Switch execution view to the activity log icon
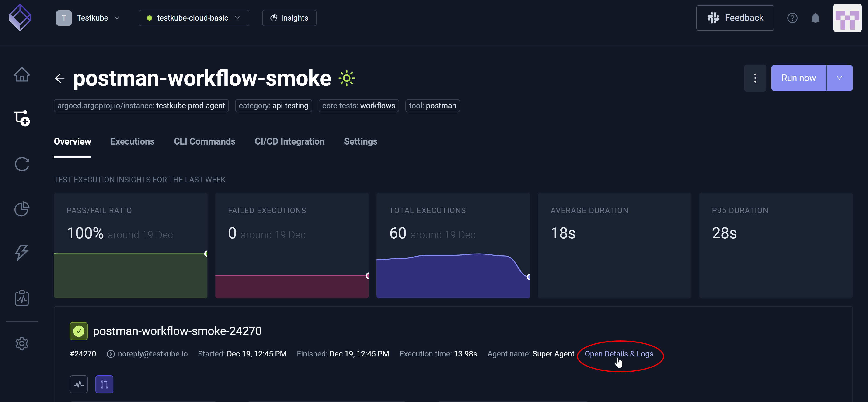Image resolution: width=868 pixels, height=402 pixels. pos(79,384)
